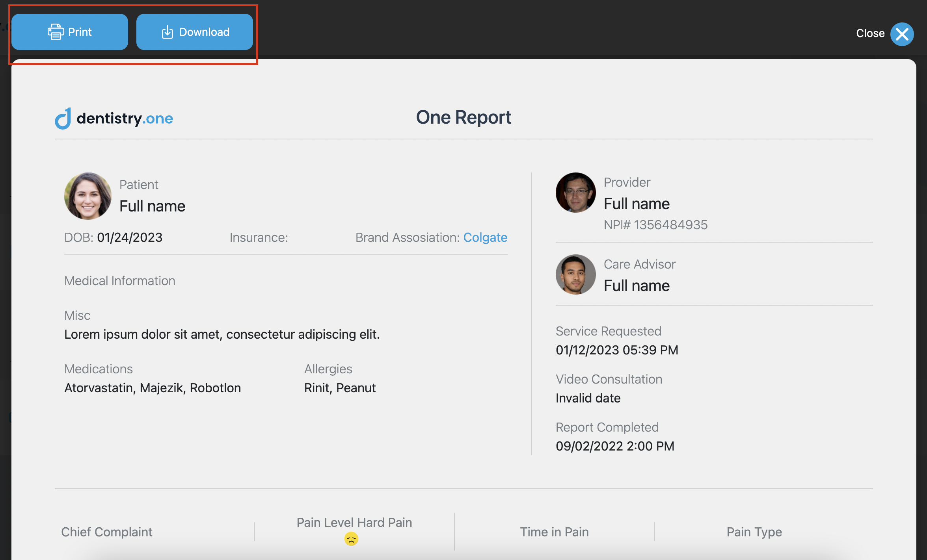Click the Medications list text
The image size is (927, 560).
(152, 388)
